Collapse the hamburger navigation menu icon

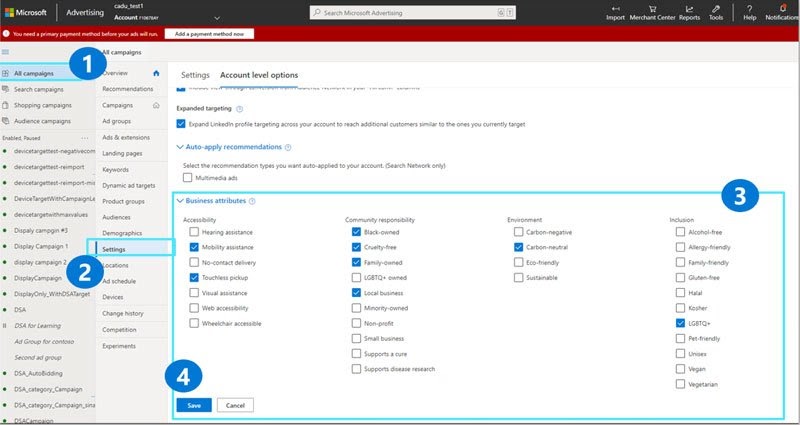(6, 52)
